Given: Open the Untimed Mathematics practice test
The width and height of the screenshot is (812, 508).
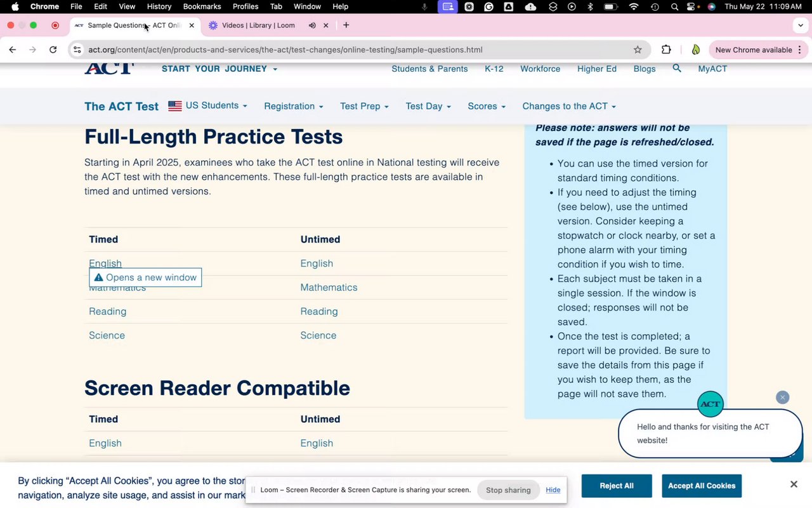Looking at the screenshot, I should point(329,288).
